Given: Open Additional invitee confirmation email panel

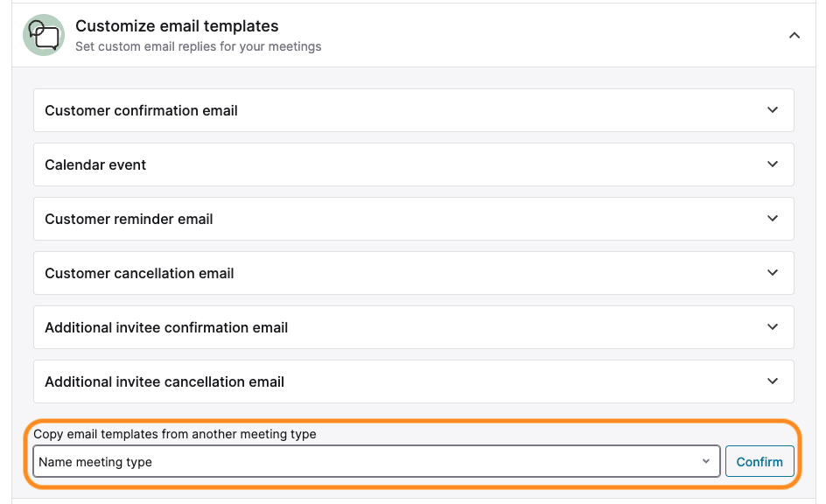Looking at the screenshot, I should click(414, 327).
